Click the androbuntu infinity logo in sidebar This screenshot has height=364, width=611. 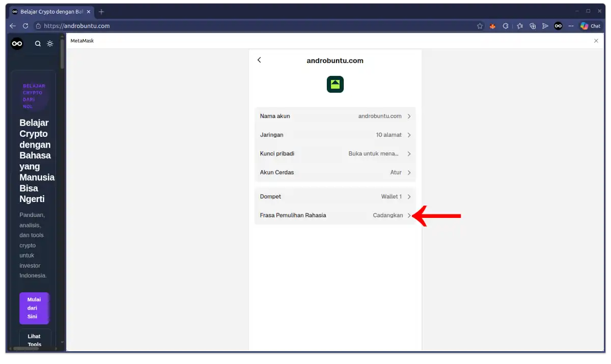(x=17, y=44)
